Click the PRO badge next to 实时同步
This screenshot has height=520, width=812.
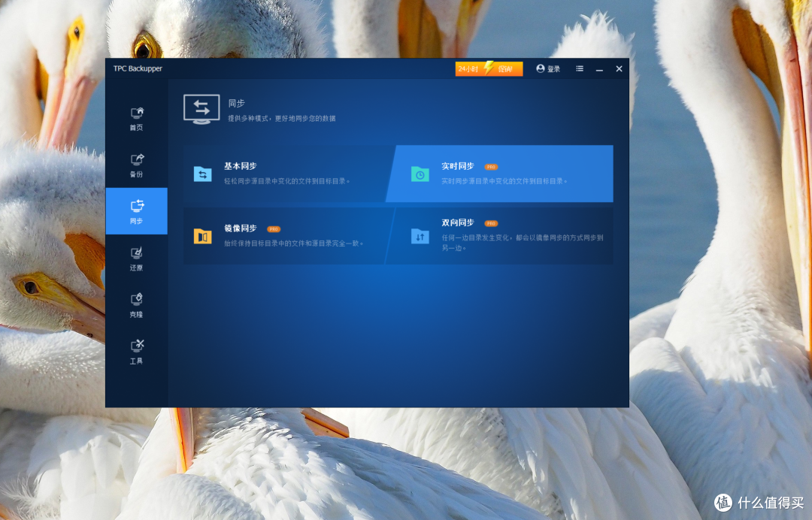click(491, 167)
